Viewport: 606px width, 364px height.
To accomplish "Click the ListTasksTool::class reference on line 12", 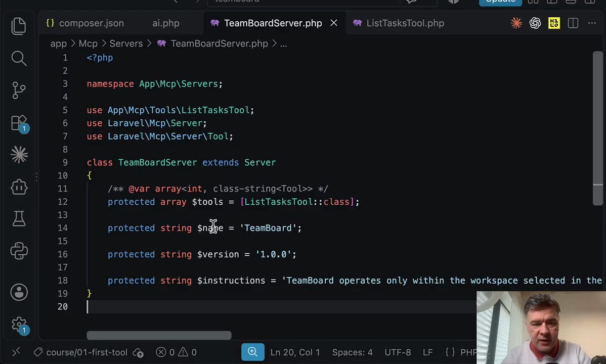I will pyautogui.click(x=296, y=202).
